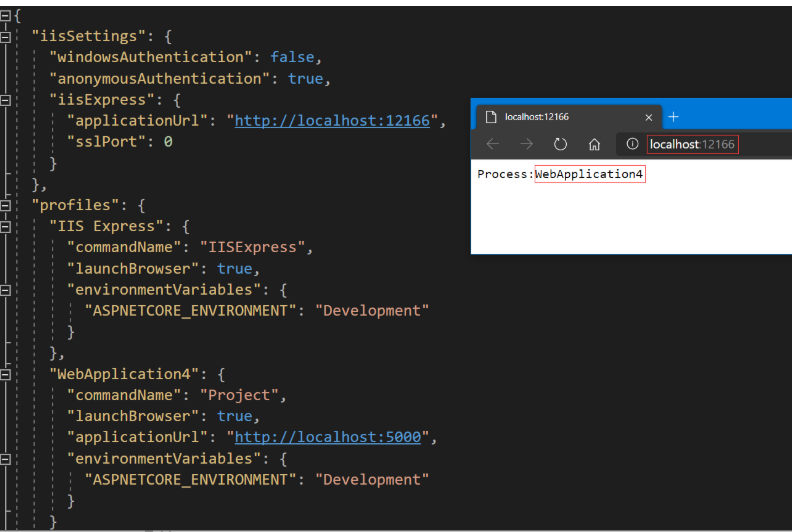This screenshot has width=792, height=532.
Task: Collapse environmentVariables under the IIS Express profile
Action: tap(5, 291)
